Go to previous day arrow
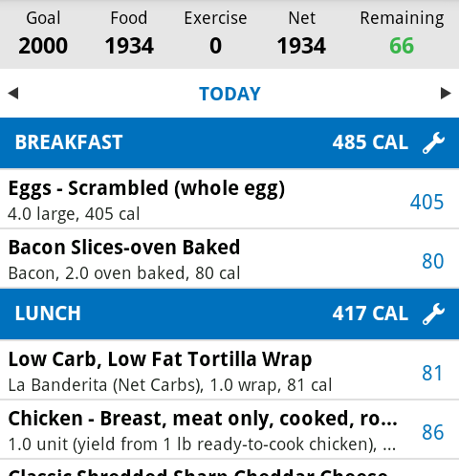The image size is (459, 476). coord(13,94)
